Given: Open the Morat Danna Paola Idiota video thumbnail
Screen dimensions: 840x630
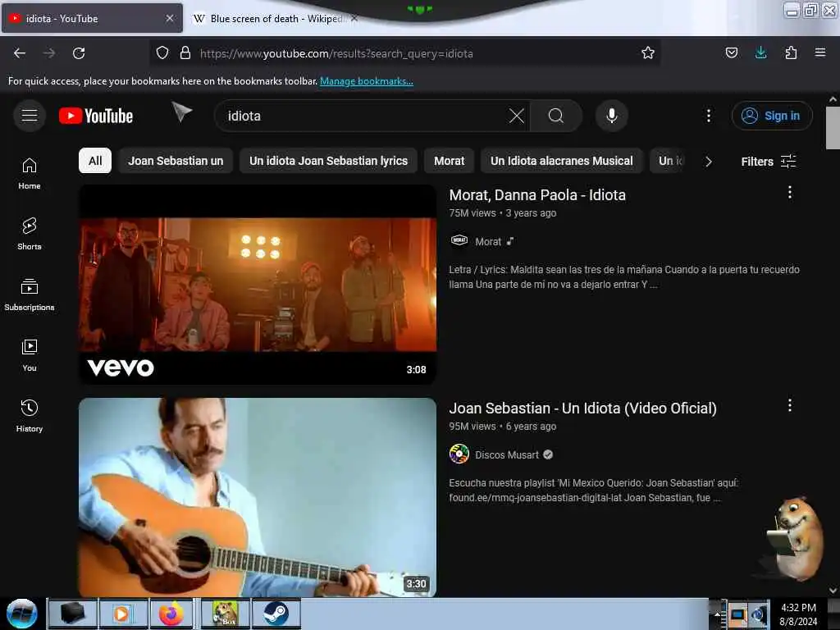Looking at the screenshot, I should click(x=258, y=285).
